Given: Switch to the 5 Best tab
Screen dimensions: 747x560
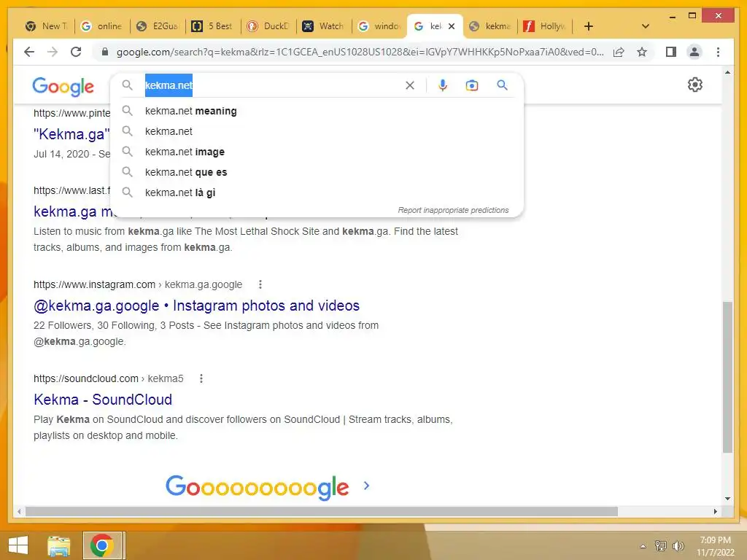Looking at the screenshot, I should [212, 26].
